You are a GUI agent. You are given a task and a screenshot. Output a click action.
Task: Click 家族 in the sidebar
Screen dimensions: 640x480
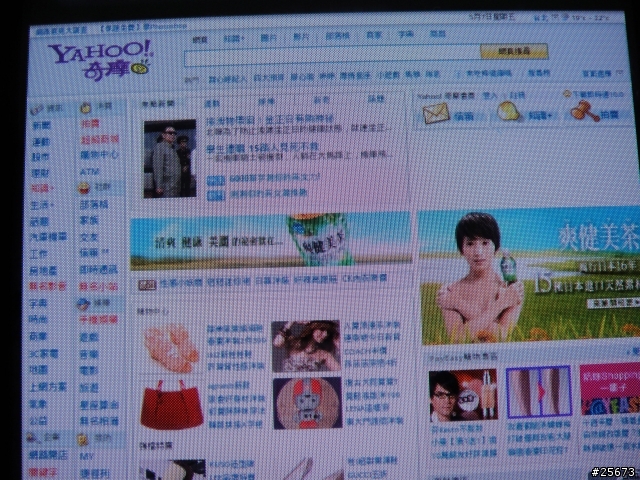tap(89, 220)
